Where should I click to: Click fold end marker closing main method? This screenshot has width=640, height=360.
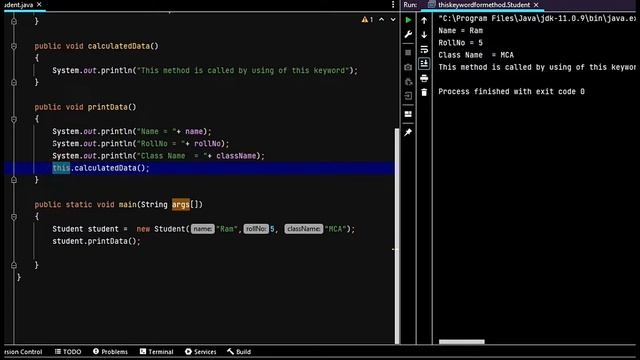(x=14, y=265)
